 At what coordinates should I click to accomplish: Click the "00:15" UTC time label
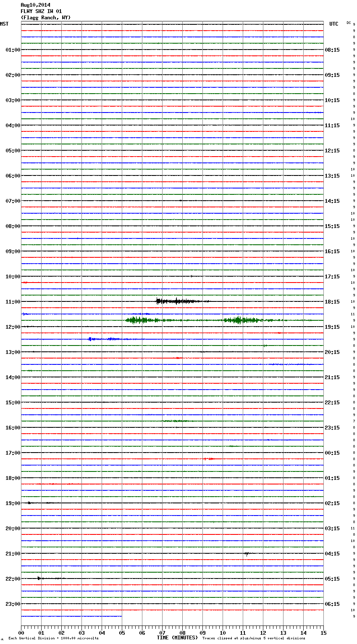[x=332, y=453]
